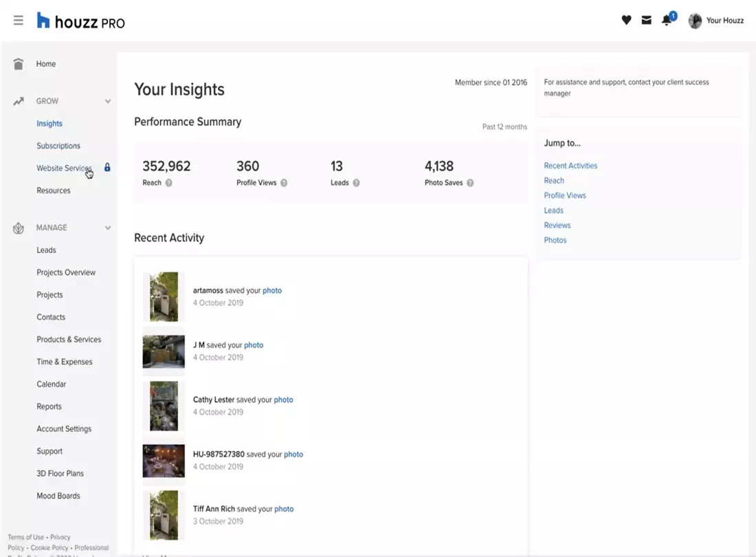
Task: Open favorites heart icon in header
Action: 626,21
